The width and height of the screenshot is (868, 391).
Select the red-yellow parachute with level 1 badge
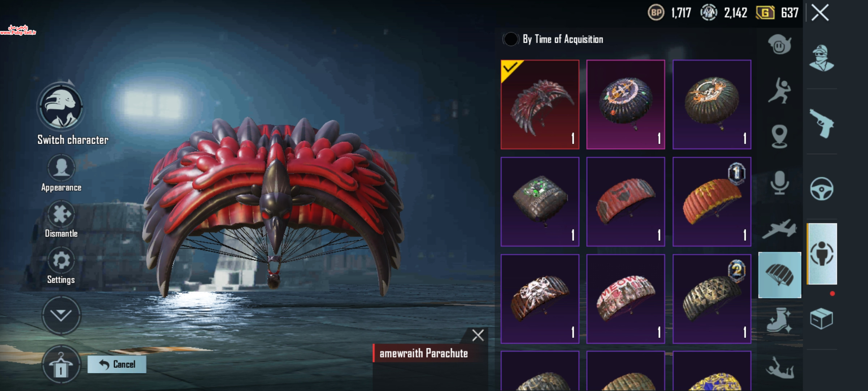712,202
